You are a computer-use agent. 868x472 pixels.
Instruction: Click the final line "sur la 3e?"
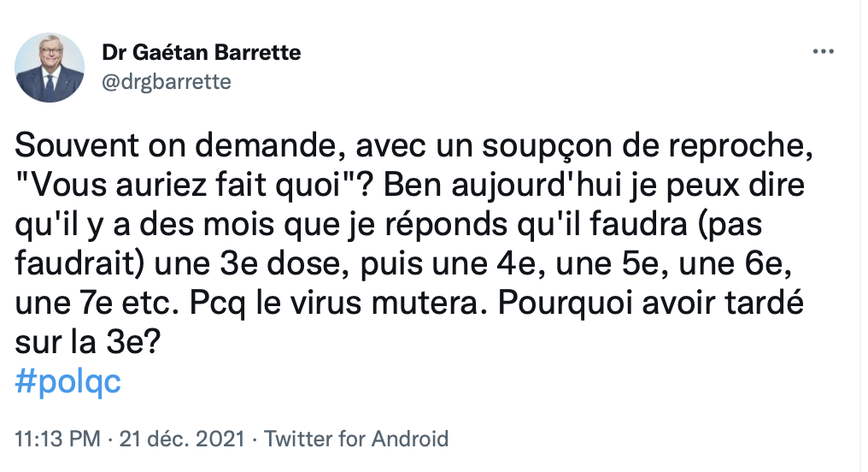click(x=87, y=343)
